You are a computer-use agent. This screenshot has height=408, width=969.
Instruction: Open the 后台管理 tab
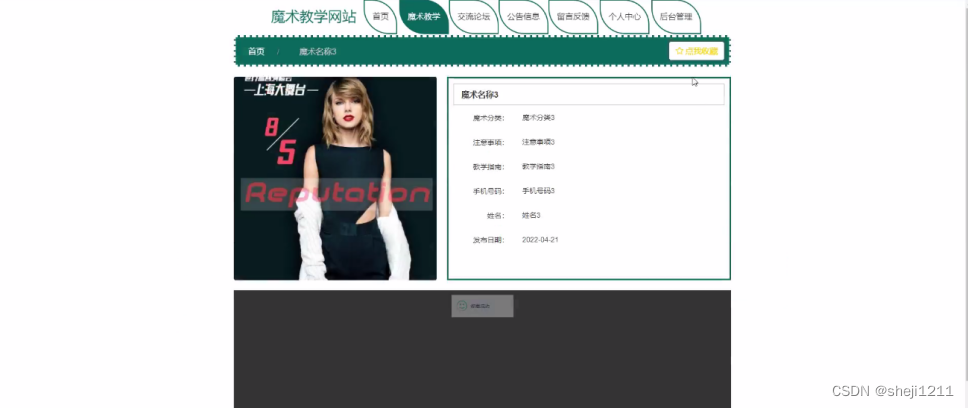pos(675,17)
